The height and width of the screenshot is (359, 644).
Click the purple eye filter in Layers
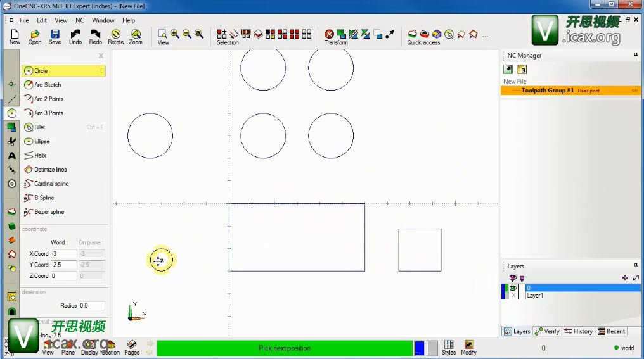[513, 278]
